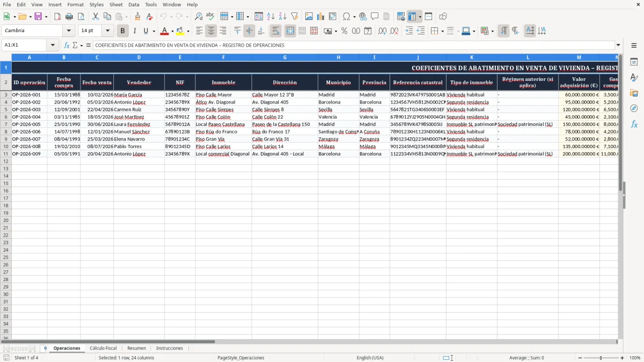Click Clone Formatting paintbrush icon
The height and width of the screenshot is (362, 644).
138,17
